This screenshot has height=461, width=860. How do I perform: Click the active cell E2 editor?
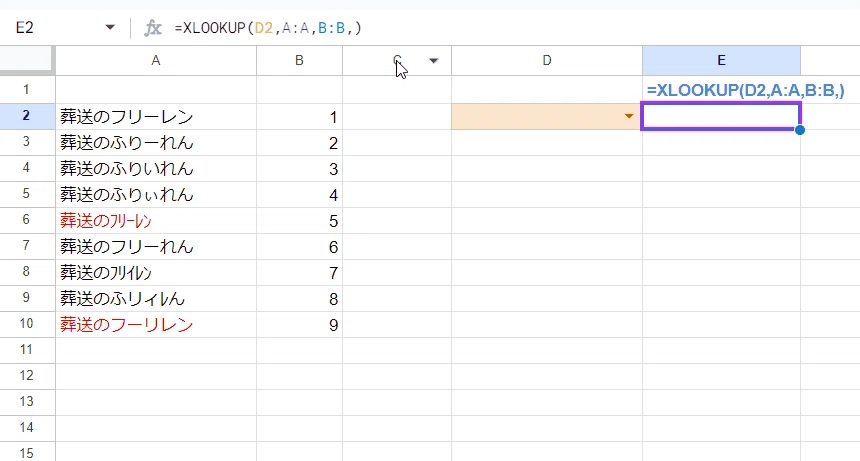pos(721,116)
